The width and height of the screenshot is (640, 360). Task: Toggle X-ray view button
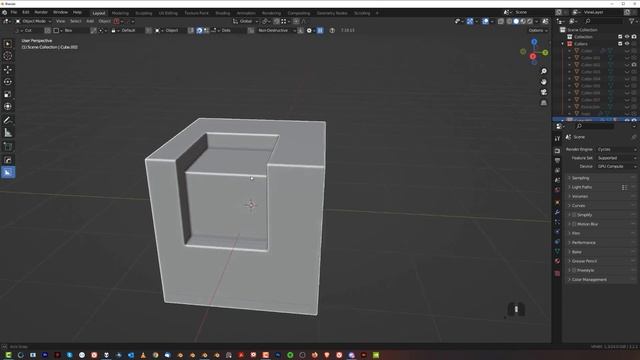pyautogui.click(x=501, y=21)
